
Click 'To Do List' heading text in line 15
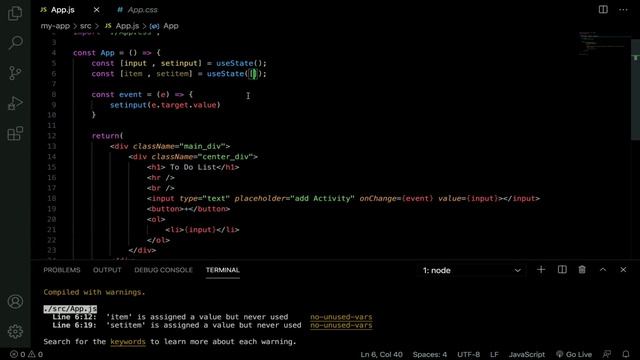193,167
